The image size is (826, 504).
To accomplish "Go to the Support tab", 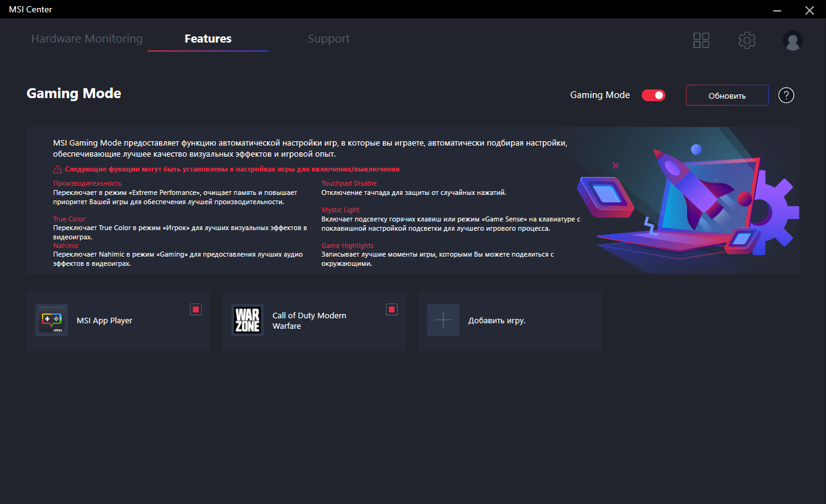I will coord(329,39).
